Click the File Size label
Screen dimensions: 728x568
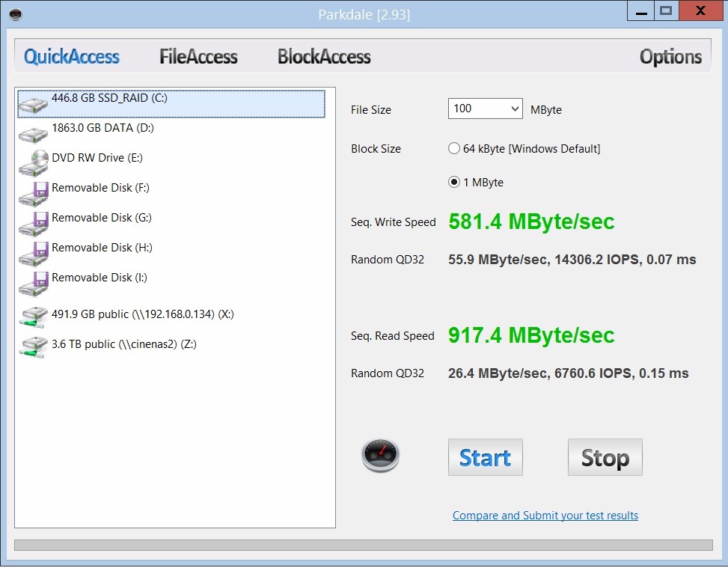(x=371, y=110)
